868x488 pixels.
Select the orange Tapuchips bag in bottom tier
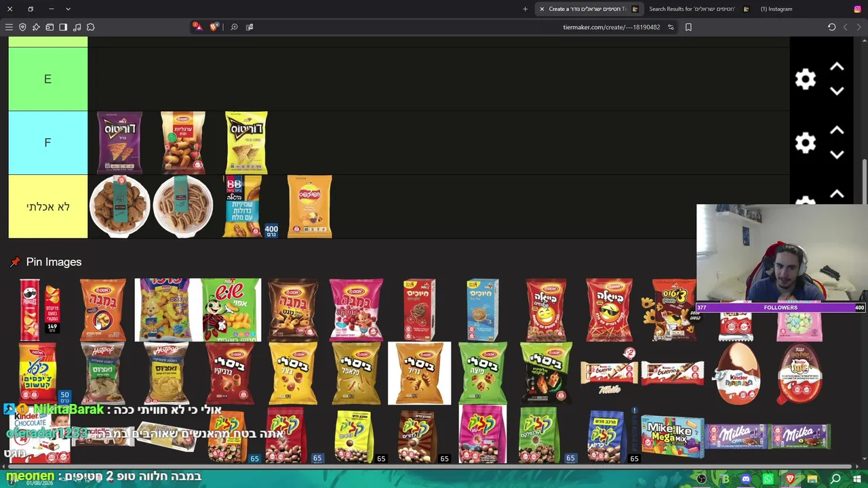(x=310, y=207)
